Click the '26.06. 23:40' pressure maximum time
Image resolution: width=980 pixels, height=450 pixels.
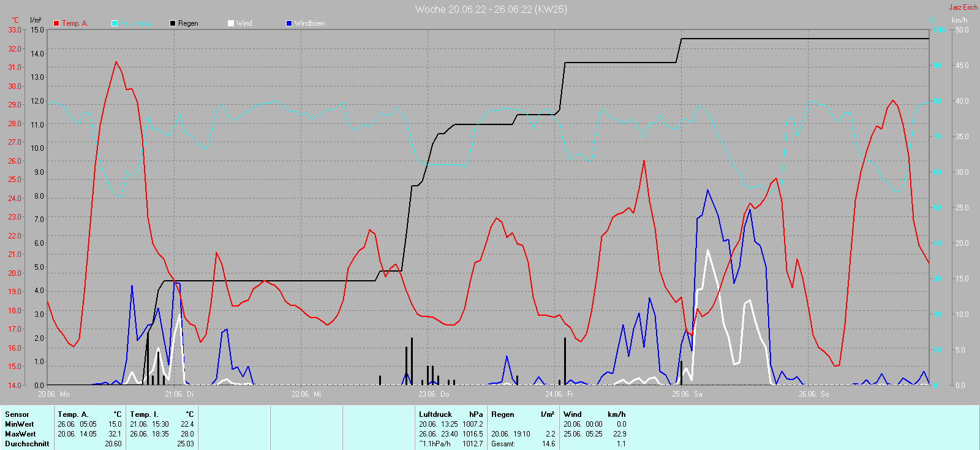(439, 434)
